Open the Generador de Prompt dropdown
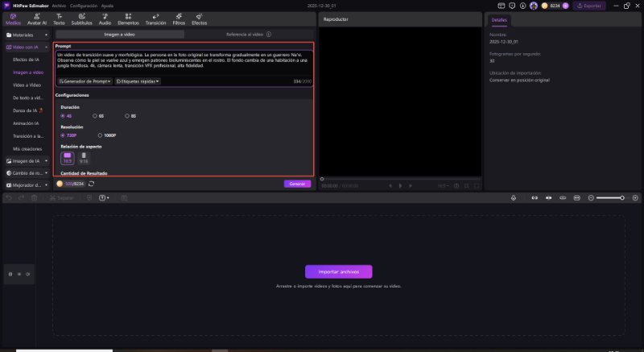The image size is (644, 352). point(85,81)
